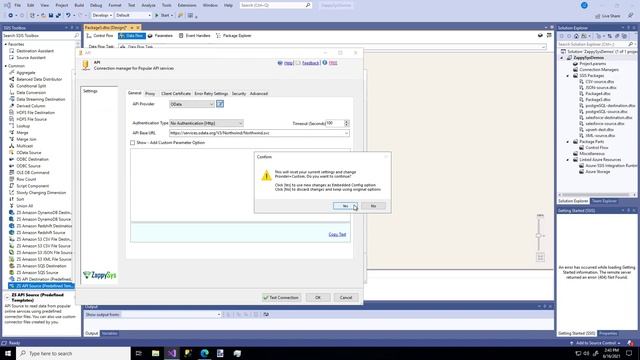Open salesforce-source.dtsx in Solution Explorer
This screenshot has width=640, height=360.
(x=604, y=124)
